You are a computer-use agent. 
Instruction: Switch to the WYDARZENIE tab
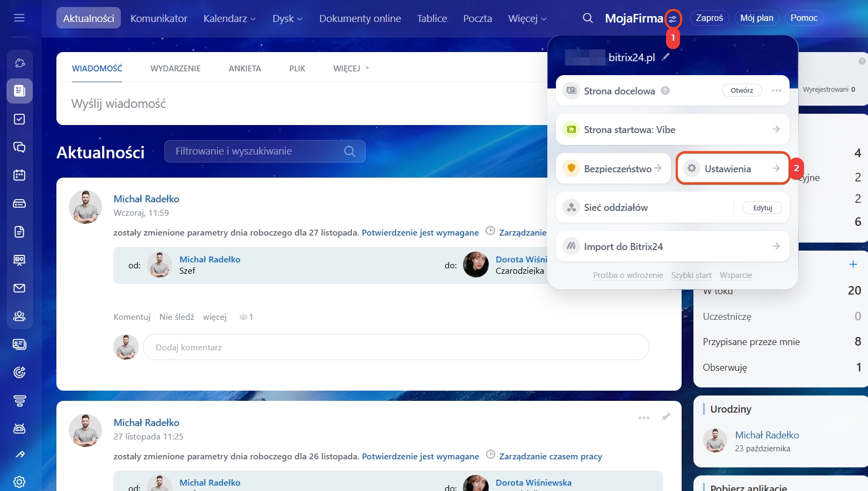pos(175,68)
